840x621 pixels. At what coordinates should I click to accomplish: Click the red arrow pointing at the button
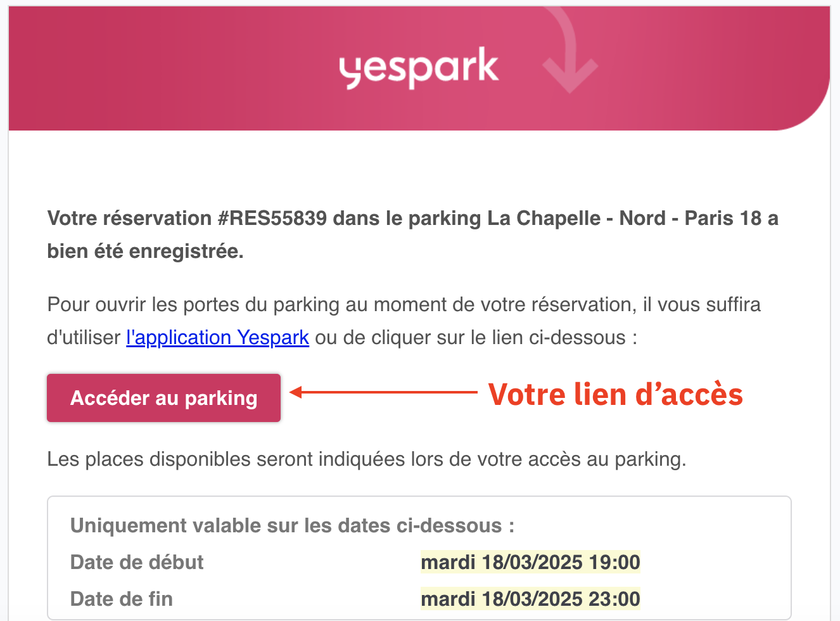383,393
